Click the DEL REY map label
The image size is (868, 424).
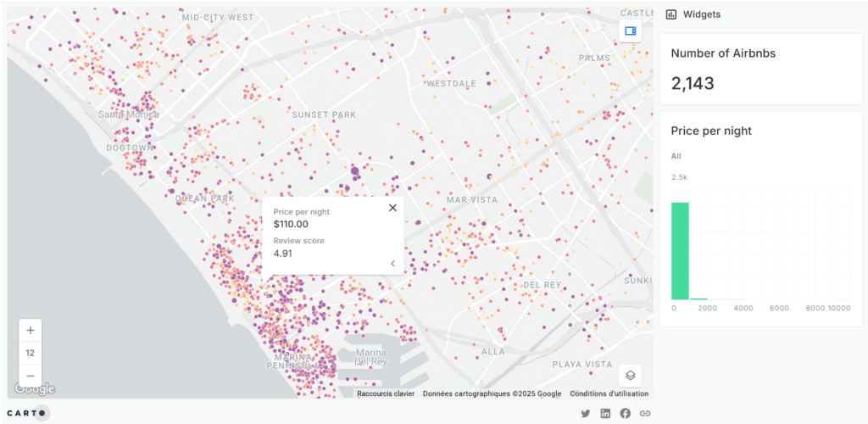click(542, 285)
